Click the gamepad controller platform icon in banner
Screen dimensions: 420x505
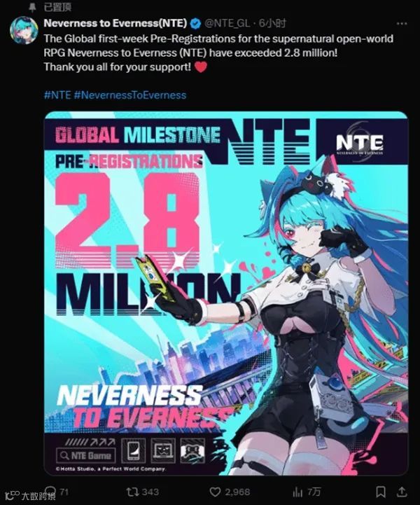pyautogui.click(x=192, y=450)
